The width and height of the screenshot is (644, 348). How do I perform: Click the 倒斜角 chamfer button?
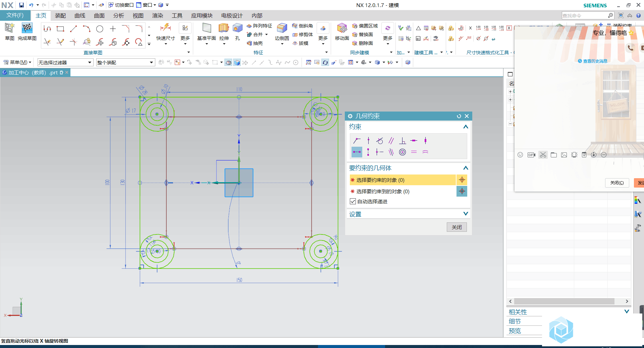303,26
